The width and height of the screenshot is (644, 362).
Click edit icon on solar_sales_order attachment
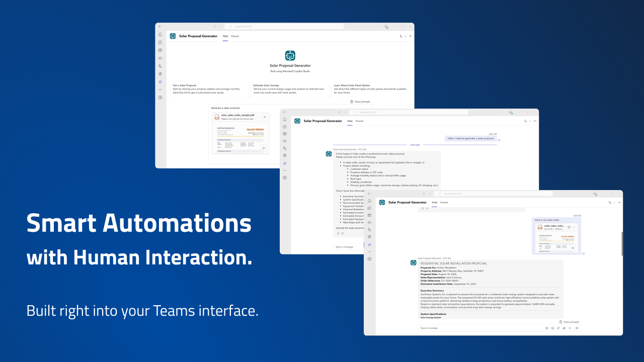click(x=569, y=227)
